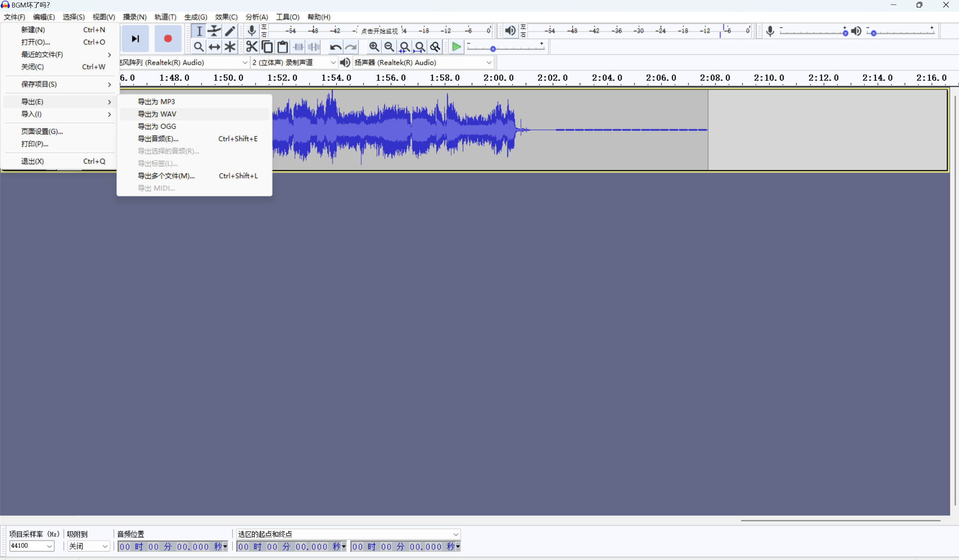Screen dimensions: 959x560
Task: Click the Redo arrow icon
Action: [x=351, y=47]
